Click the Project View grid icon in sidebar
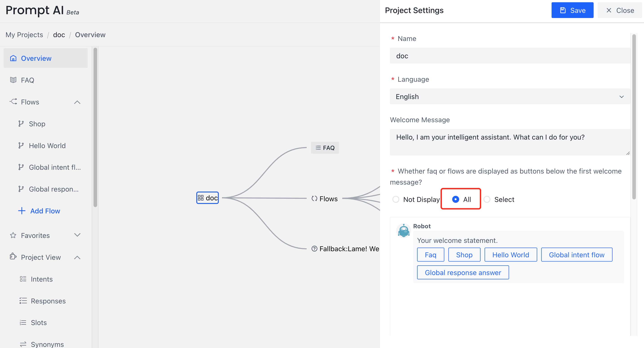The height and width of the screenshot is (348, 644). coord(13,257)
